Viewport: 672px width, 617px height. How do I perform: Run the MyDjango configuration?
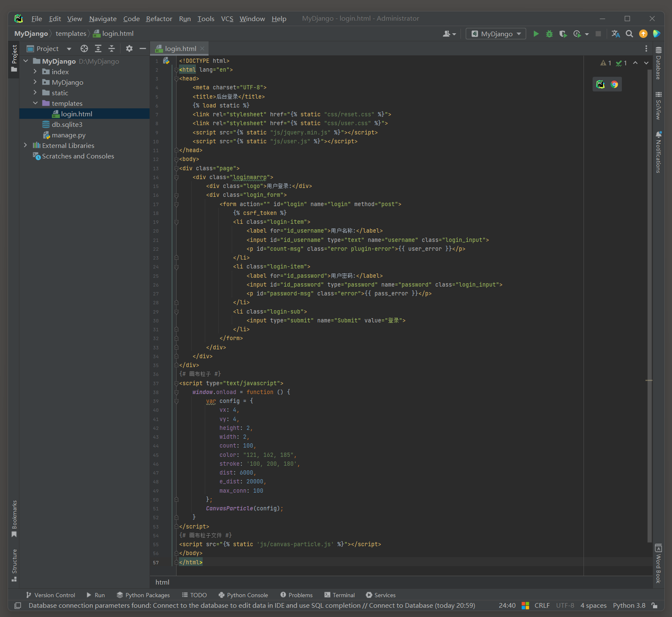(536, 34)
